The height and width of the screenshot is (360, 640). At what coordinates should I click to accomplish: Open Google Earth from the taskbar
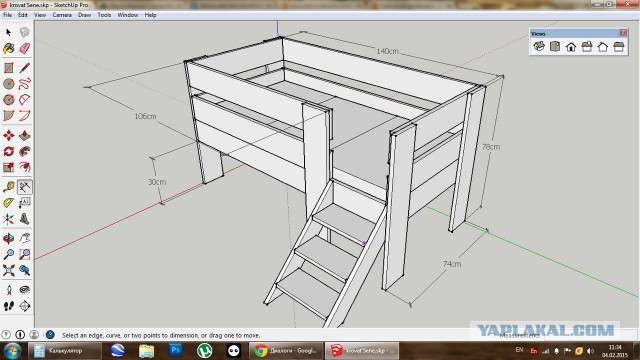pos(118,351)
